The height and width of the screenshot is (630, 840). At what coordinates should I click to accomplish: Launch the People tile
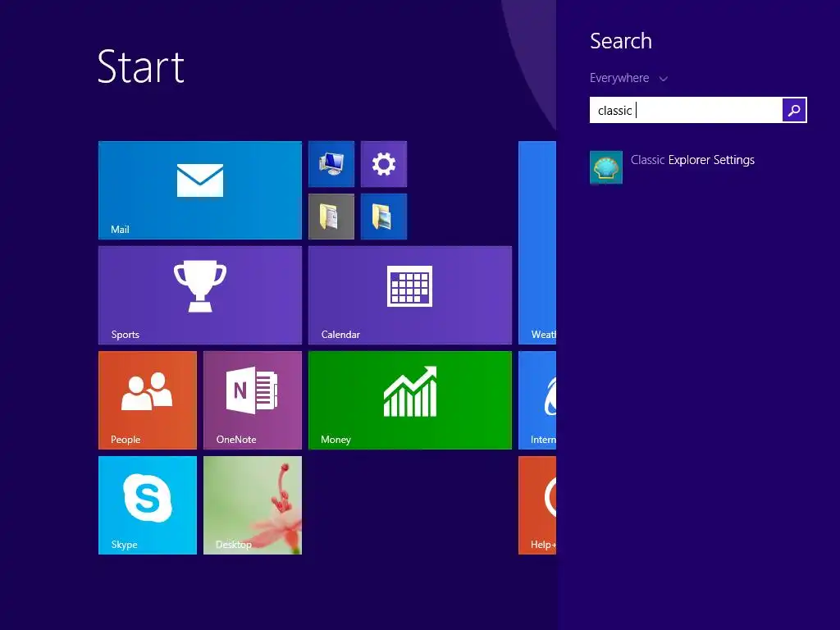(148, 400)
